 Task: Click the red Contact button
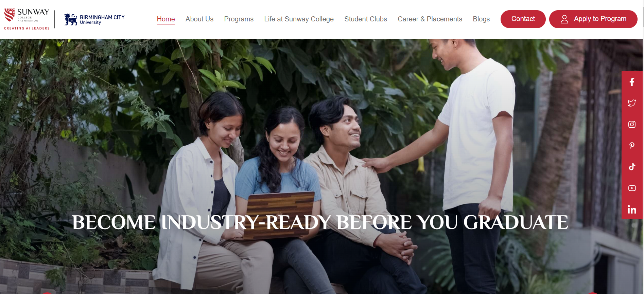pos(523,19)
